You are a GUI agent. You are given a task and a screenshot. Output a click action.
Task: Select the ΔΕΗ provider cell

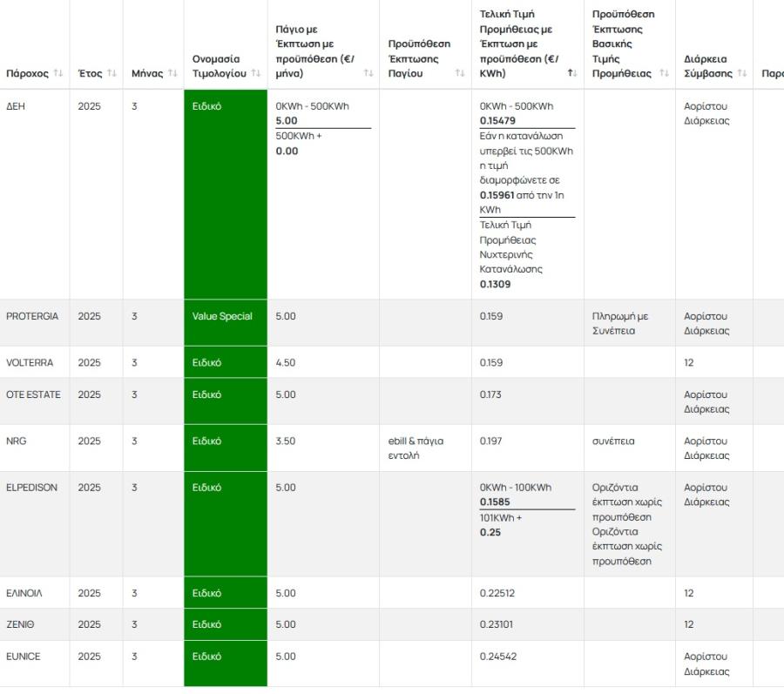(x=35, y=194)
